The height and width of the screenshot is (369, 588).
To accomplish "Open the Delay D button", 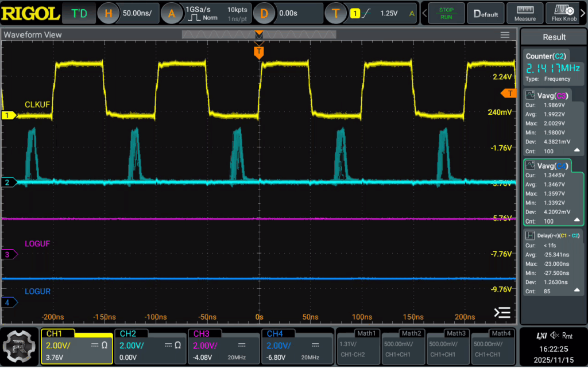I will tap(264, 14).
